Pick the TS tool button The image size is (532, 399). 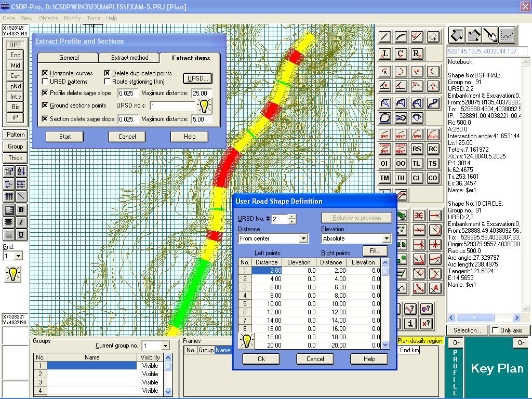click(x=433, y=164)
